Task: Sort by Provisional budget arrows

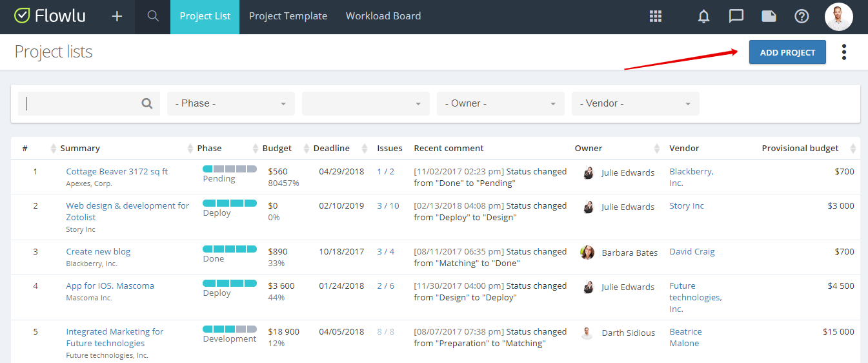Action: [x=853, y=149]
